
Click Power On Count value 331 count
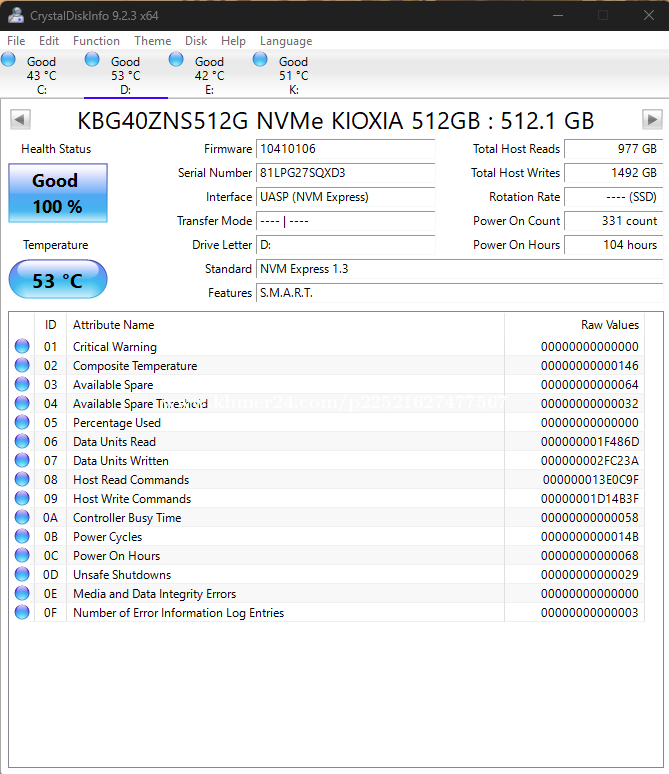[614, 221]
